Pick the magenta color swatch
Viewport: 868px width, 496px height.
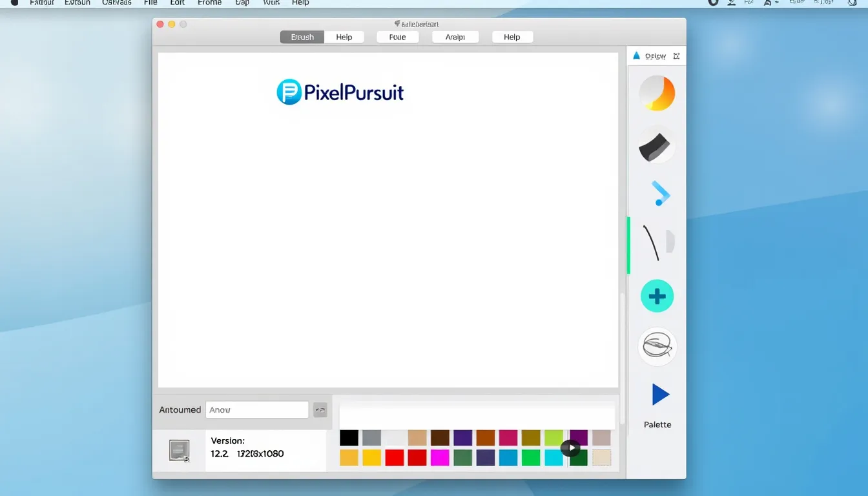coord(440,458)
